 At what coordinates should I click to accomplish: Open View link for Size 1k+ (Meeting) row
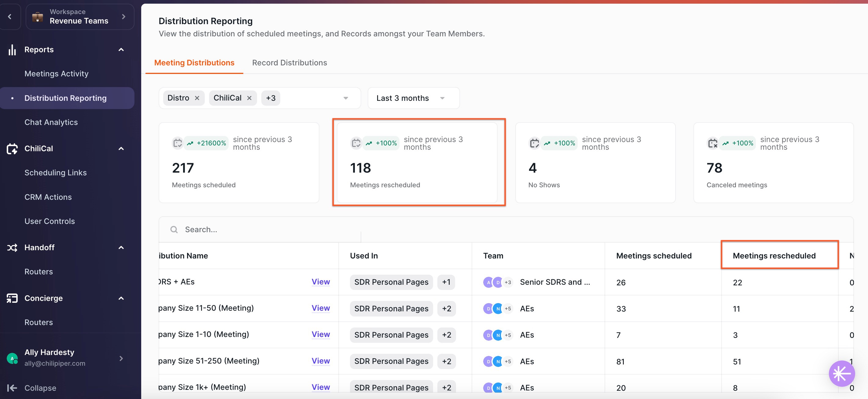click(320, 387)
